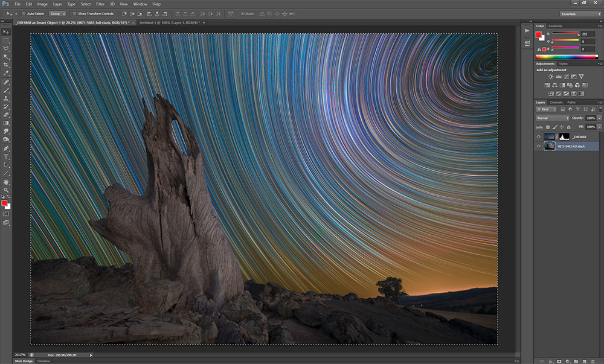The image size is (604, 364).
Task: Select the Pen tool
Action: (6, 148)
